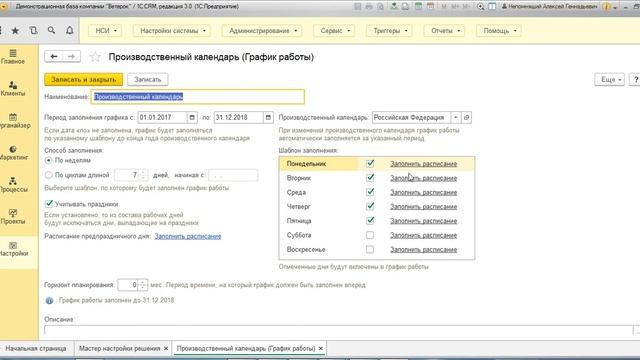Select the По неделям radio button
The height and width of the screenshot is (360, 640).
49,160
